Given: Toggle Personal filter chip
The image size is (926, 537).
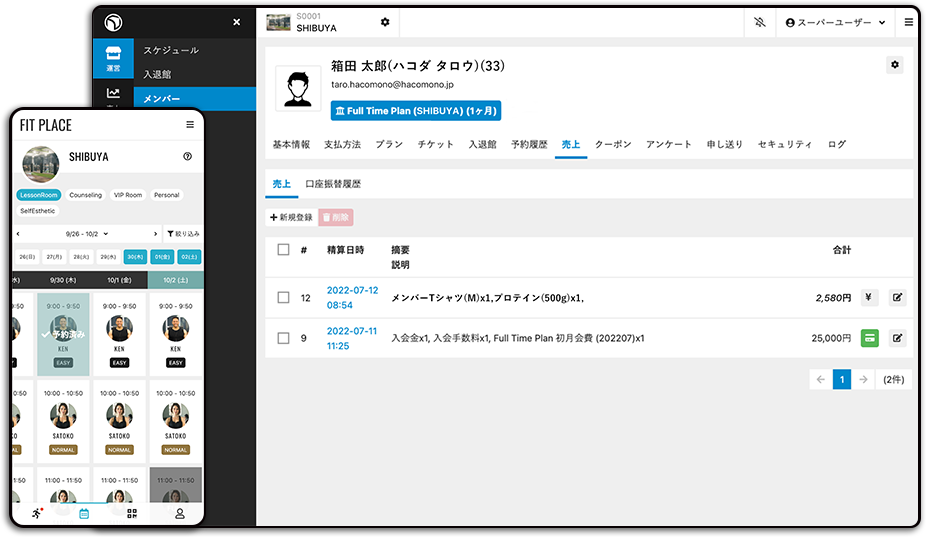Looking at the screenshot, I should pyautogui.click(x=167, y=195).
